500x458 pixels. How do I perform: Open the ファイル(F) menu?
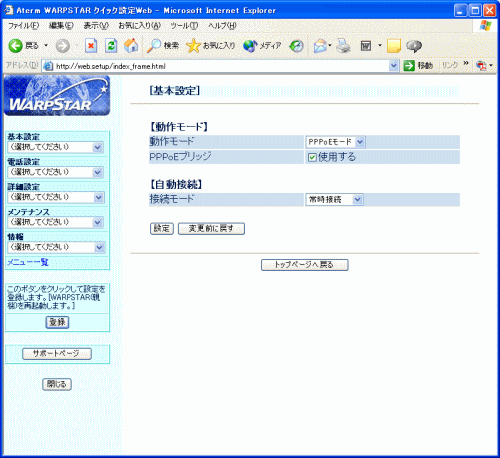point(23,26)
